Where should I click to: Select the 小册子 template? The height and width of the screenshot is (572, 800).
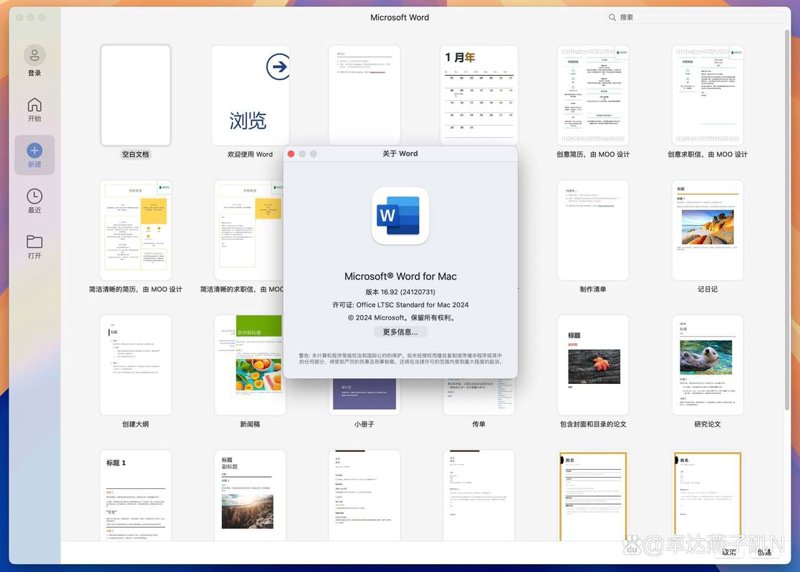click(364, 397)
